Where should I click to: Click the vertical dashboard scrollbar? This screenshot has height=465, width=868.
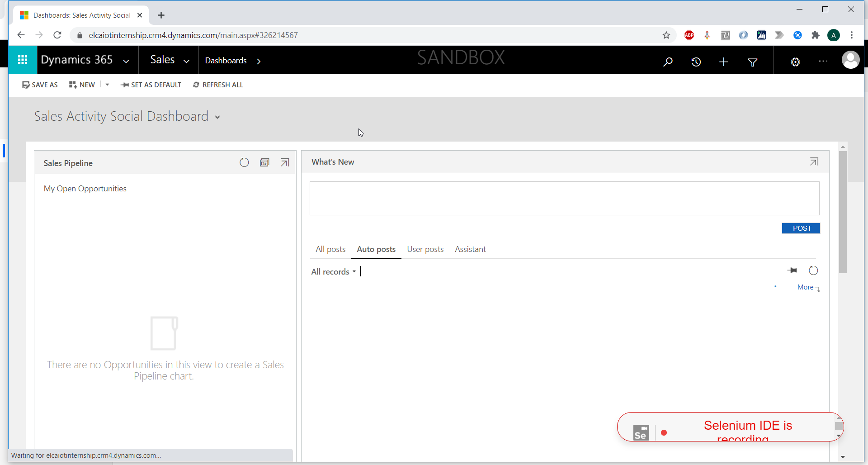point(843,213)
